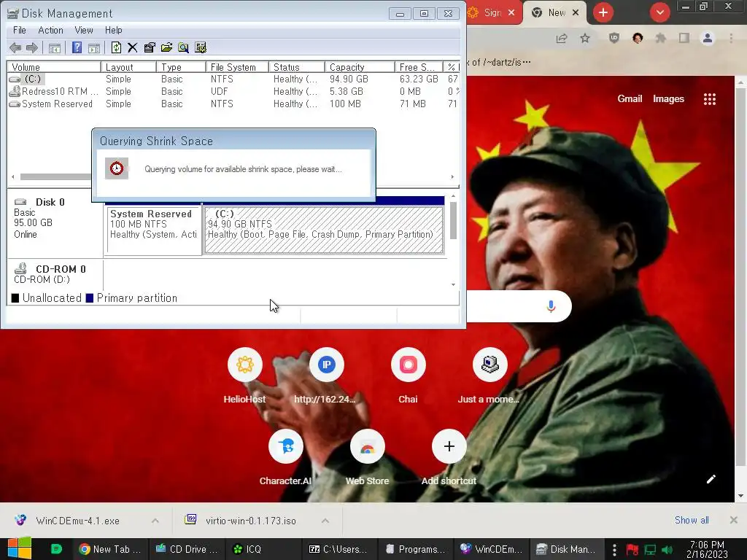Click the black Unallocated legend swatch

tap(15, 298)
